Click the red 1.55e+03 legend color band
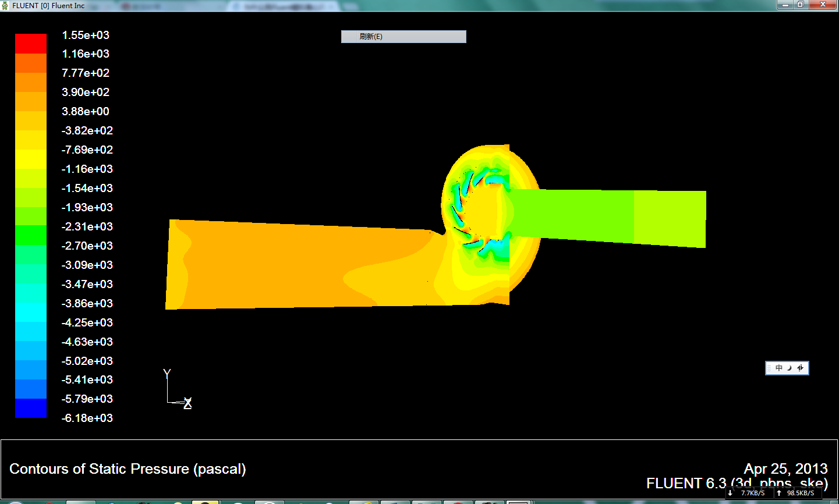 click(x=30, y=44)
